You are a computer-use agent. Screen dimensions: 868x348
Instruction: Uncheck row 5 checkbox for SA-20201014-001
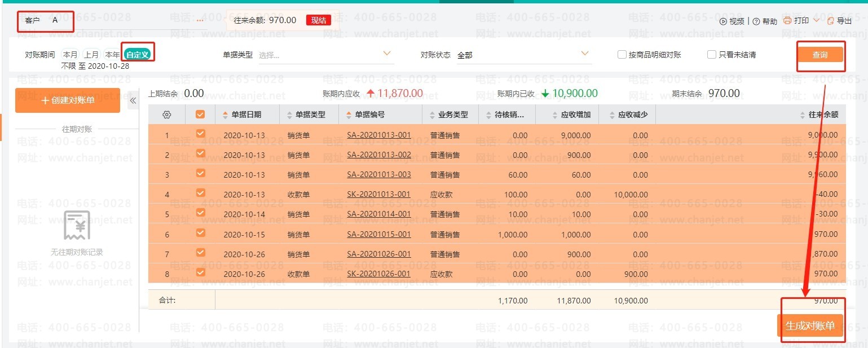tap(200, 213)
